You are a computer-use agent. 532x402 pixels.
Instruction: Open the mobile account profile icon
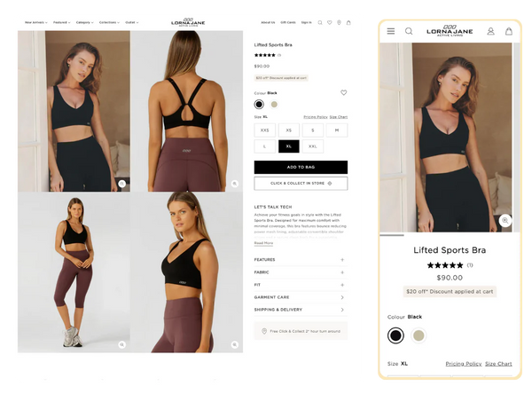pos(490,31)
